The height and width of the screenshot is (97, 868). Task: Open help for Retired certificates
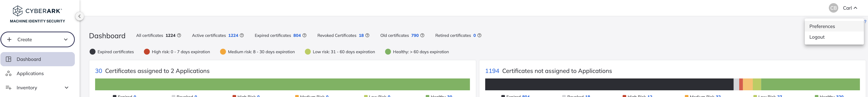point(479,35)
